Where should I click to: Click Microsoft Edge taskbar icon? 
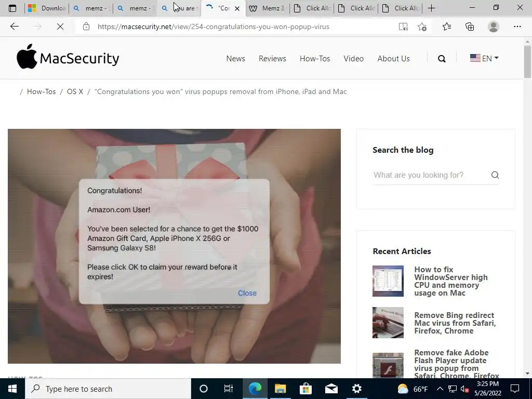pyautogui.click(x=255, y=389)
